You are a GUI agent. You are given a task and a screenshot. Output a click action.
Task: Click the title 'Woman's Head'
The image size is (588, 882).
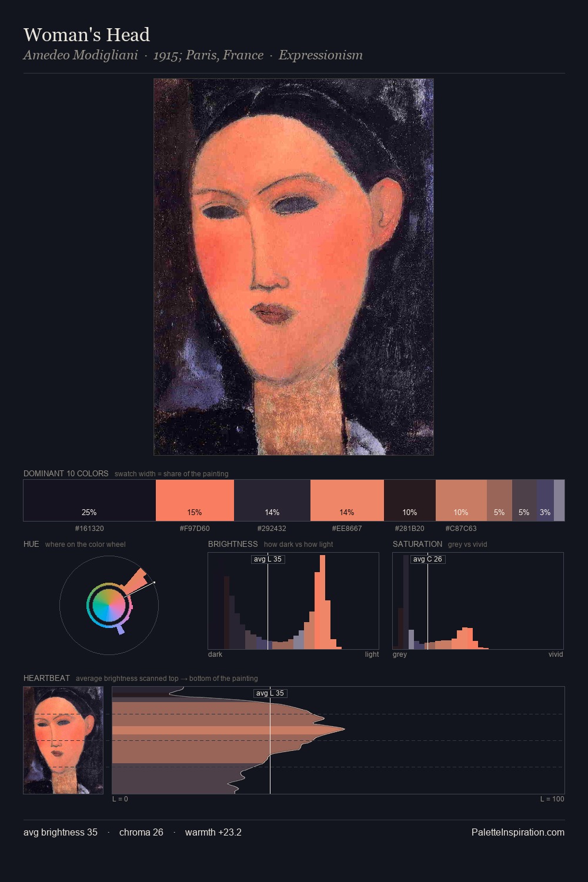[86, 35]
